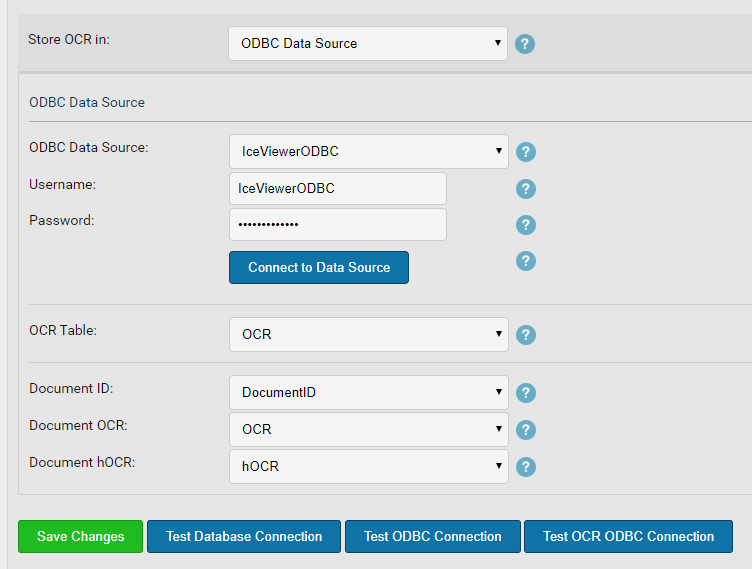
Task: Open the IceViewerODBC data source dropdown
Action: pyautogui.click(x=369, y=152)
